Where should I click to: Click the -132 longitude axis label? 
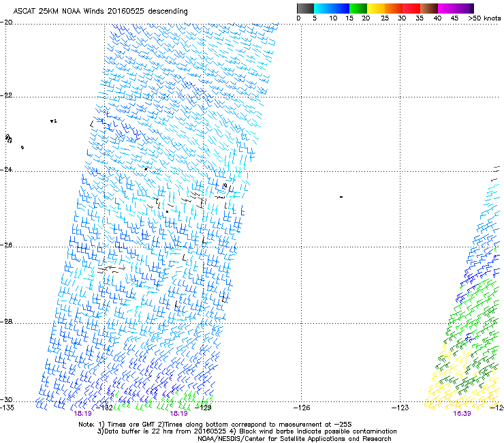click(x=105, y=408)
